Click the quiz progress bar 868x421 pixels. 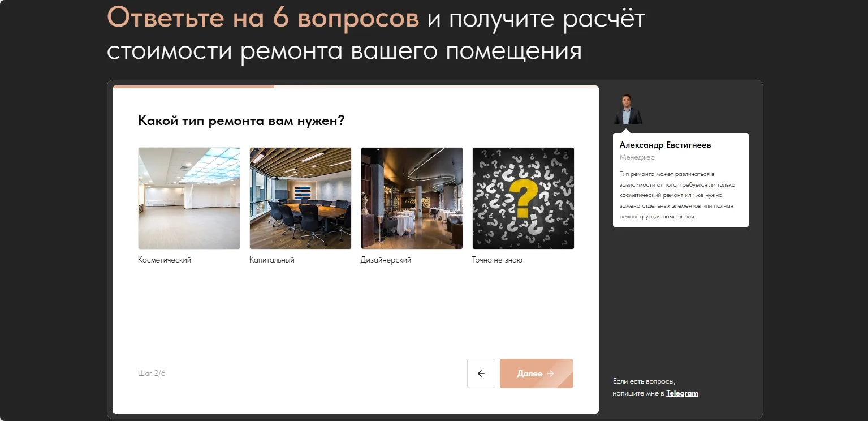356,87
